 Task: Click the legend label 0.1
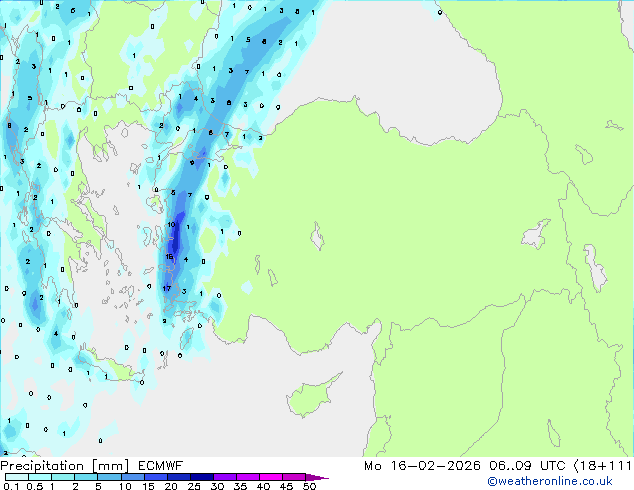11,486
